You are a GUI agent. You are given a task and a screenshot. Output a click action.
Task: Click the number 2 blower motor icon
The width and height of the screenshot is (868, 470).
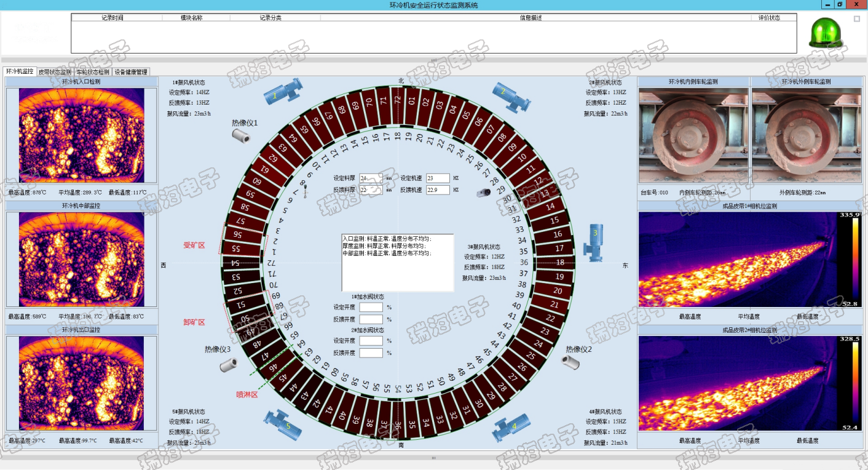(507, 95)
